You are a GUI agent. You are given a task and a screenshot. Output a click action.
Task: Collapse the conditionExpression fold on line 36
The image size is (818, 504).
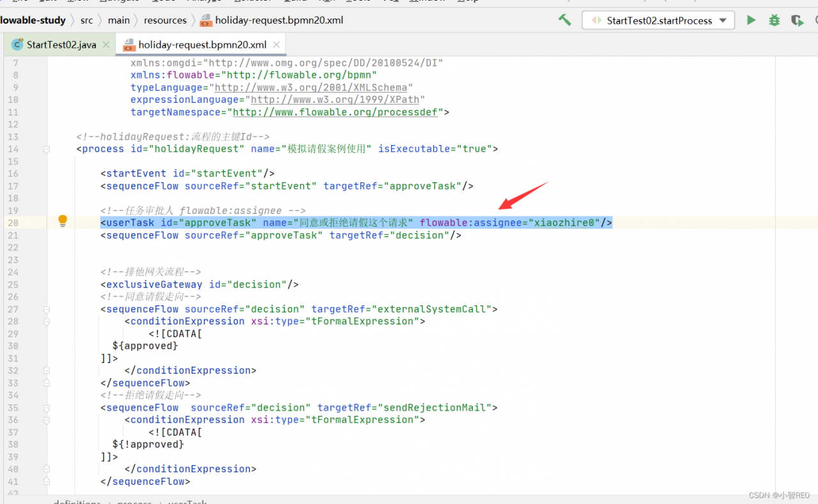click(x=47, y=420)
